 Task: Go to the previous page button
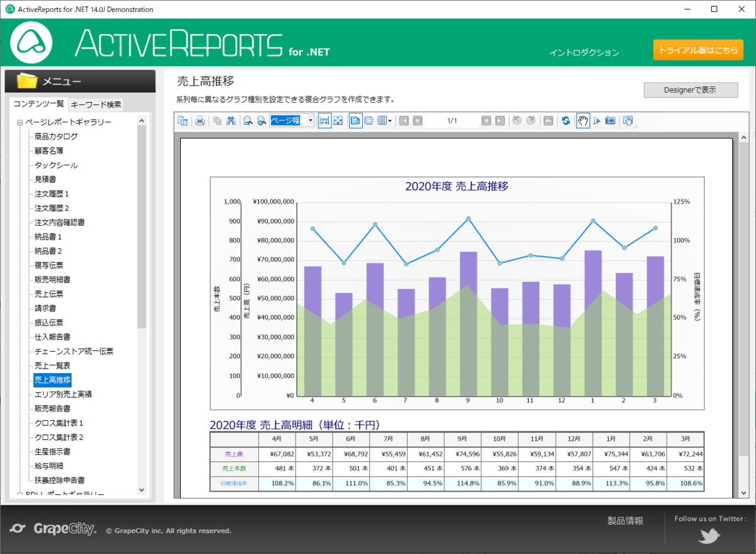click(417, 120)
